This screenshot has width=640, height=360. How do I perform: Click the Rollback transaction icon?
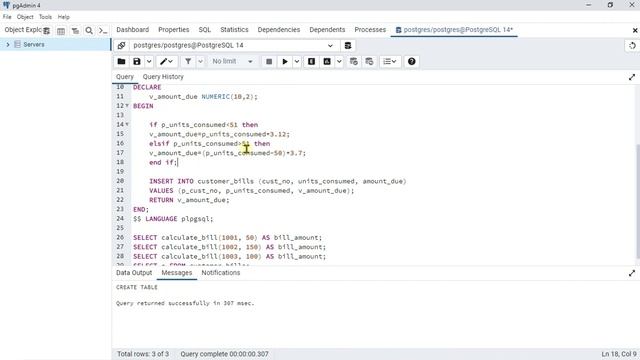click(x=369, y=61)
